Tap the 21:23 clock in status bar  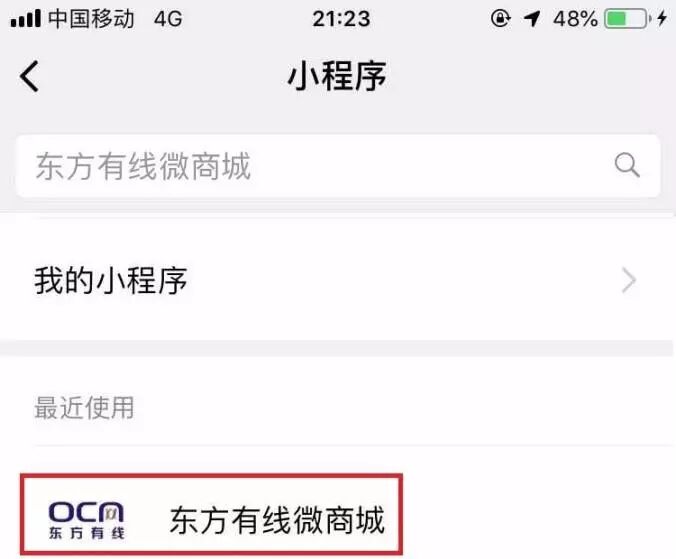click(x=341, y=19)
